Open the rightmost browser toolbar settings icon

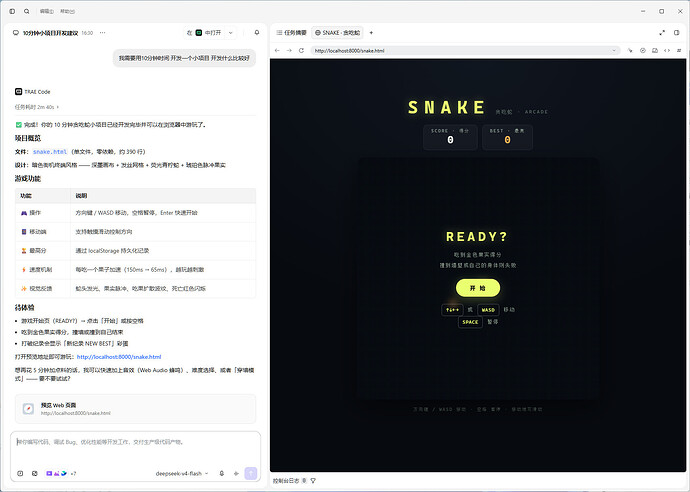point(679,51)
